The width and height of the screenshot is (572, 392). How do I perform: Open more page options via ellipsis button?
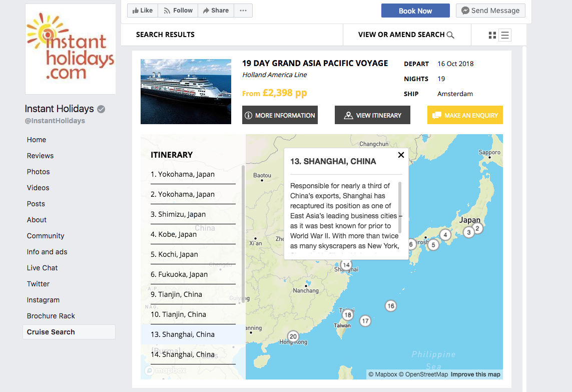[243, 10]
